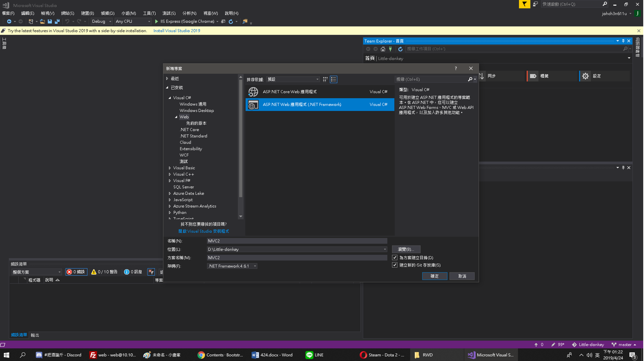Open the 標籤 tag tile in Team Explorer
This screenshot has width=644, height=361.
point(552,76)
